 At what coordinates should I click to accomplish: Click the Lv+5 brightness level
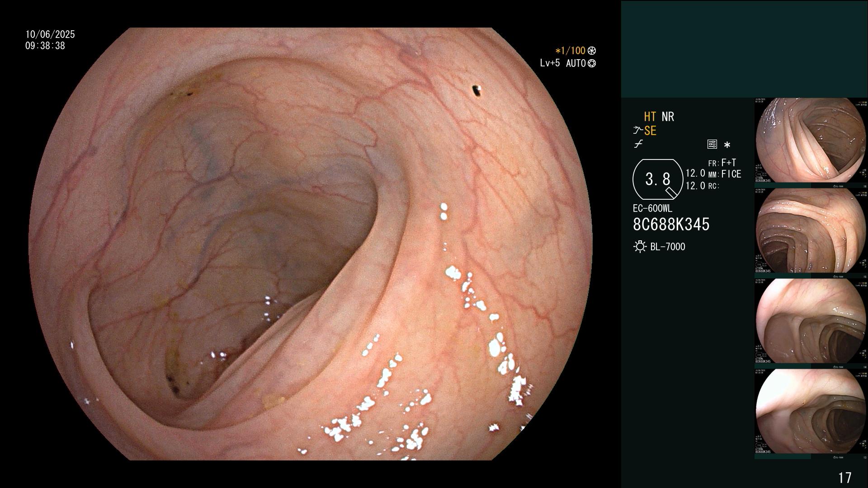(550, 63)
